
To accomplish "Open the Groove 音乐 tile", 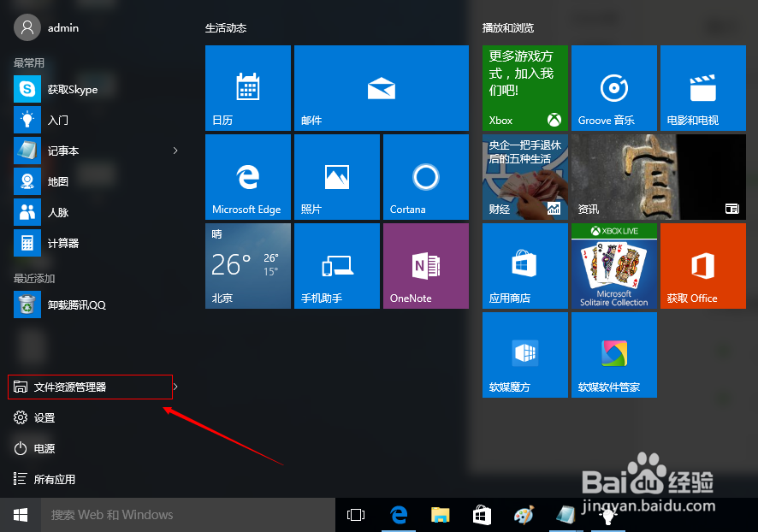I will pos(614,88).
